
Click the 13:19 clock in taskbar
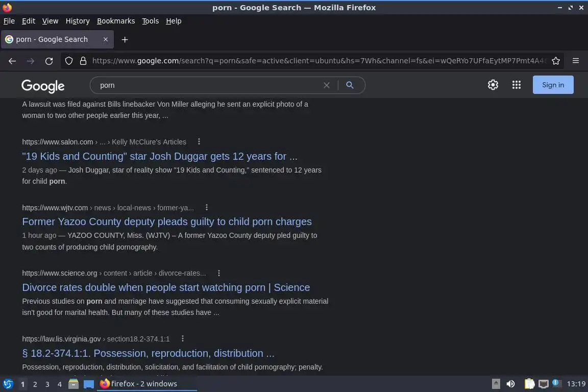[x=576, y=384]
